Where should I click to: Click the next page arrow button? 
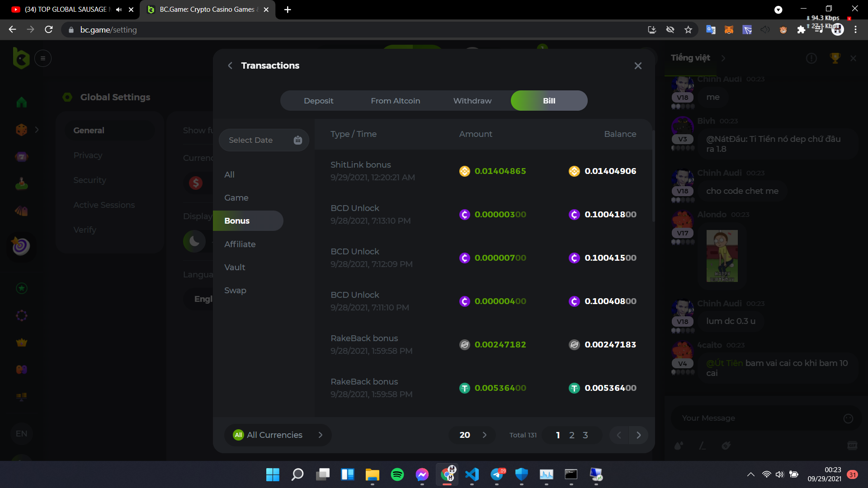click(x=638, y=435)
